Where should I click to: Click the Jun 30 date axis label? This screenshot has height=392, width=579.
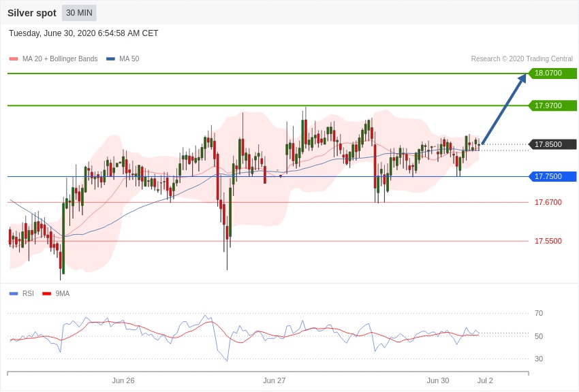[x=438, y=380]
